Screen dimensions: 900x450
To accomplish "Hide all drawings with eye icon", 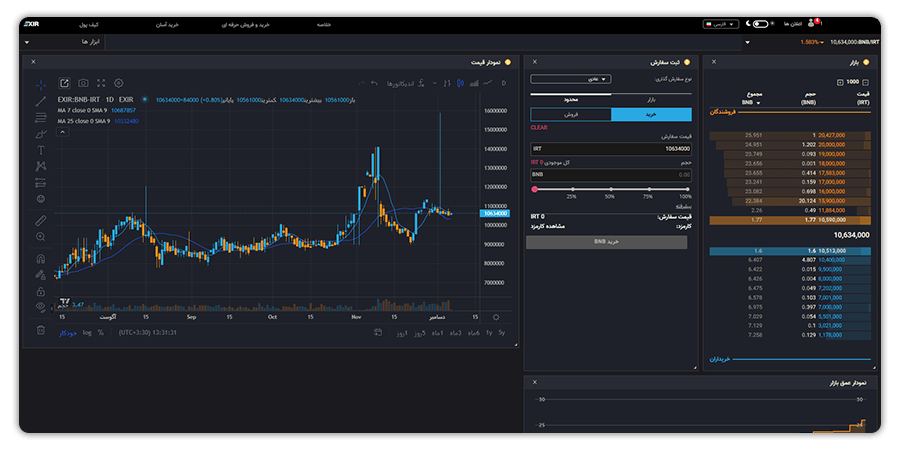I will [x=41, y=307].
